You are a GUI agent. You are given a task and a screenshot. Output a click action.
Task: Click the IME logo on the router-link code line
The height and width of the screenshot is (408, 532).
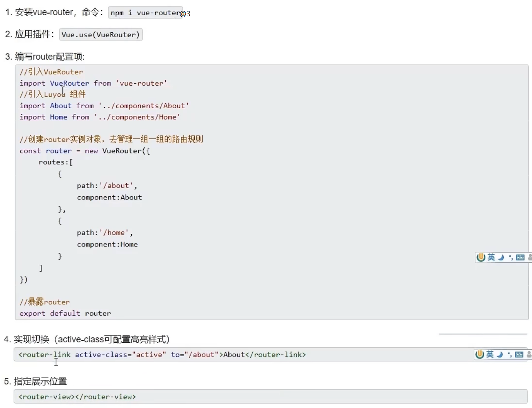480,355
